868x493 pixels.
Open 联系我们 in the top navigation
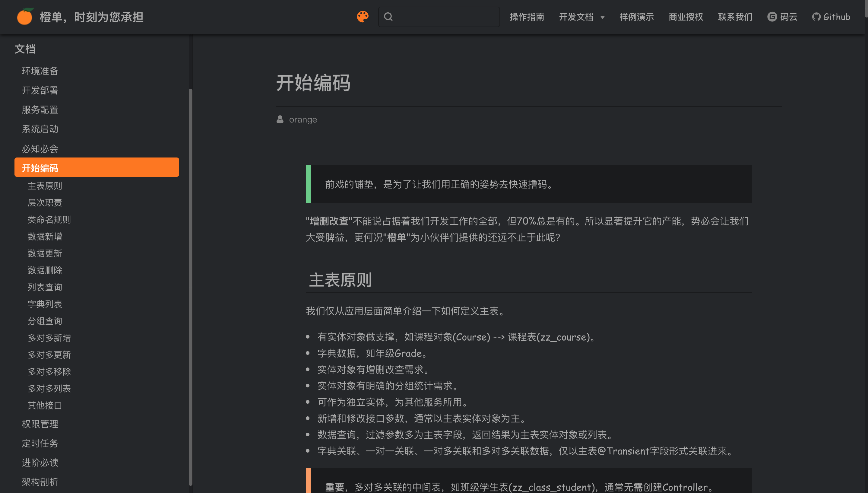click(735, 17)
